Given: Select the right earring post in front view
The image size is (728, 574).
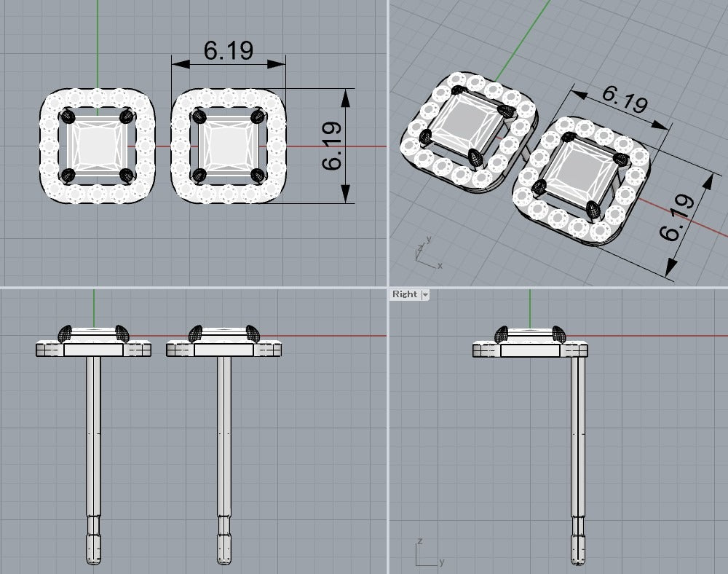Looking at the screenshot, I should (x=224, y=460).
